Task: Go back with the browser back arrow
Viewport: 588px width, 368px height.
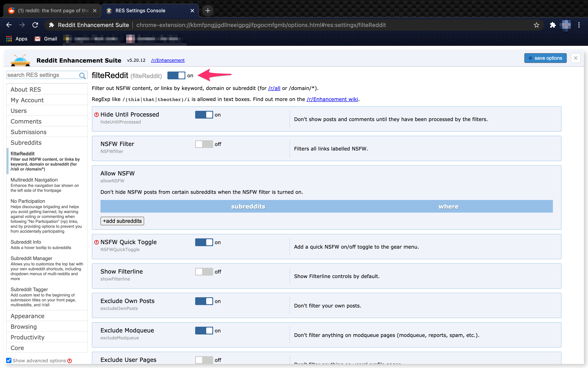Action: (x=9, y=25)
